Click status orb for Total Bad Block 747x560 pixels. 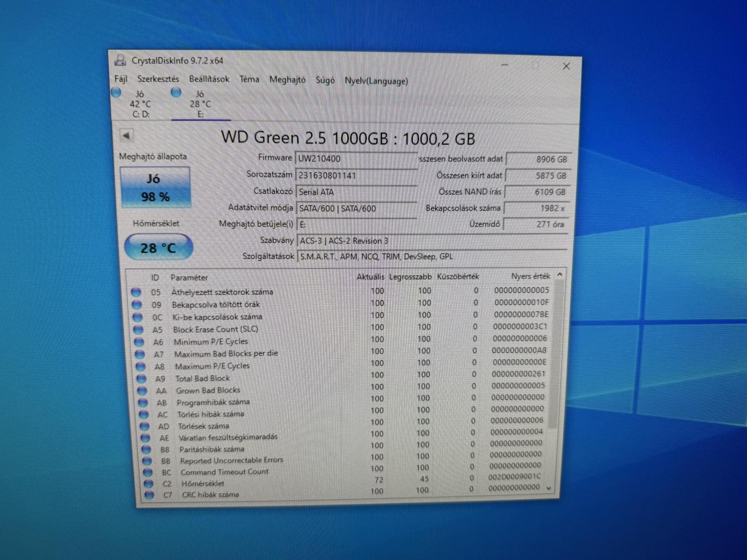point(141,379)
